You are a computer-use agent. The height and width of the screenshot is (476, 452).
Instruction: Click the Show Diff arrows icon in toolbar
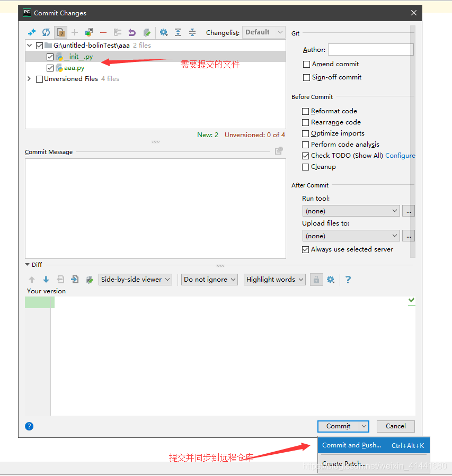[32, 32]
